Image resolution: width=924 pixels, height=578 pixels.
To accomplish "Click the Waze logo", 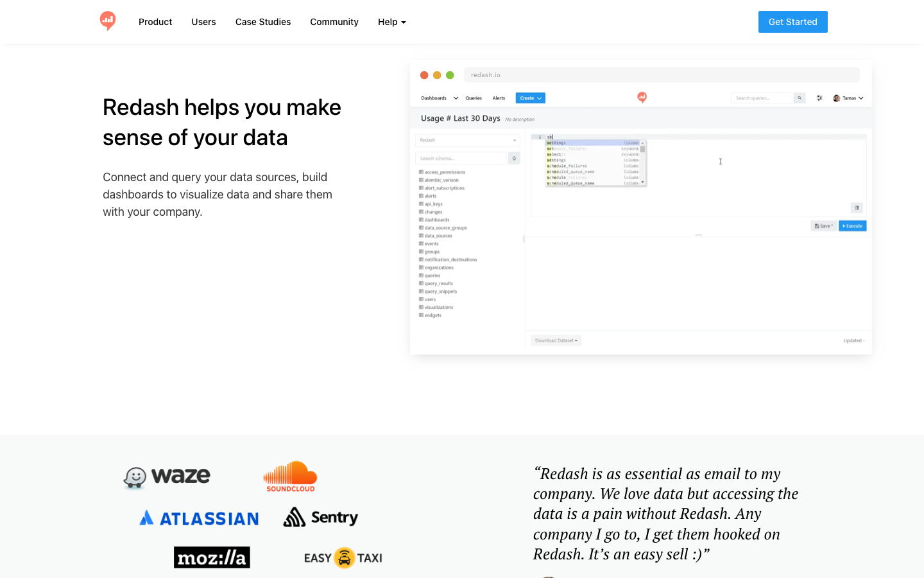I will click(x=167, y=477).
